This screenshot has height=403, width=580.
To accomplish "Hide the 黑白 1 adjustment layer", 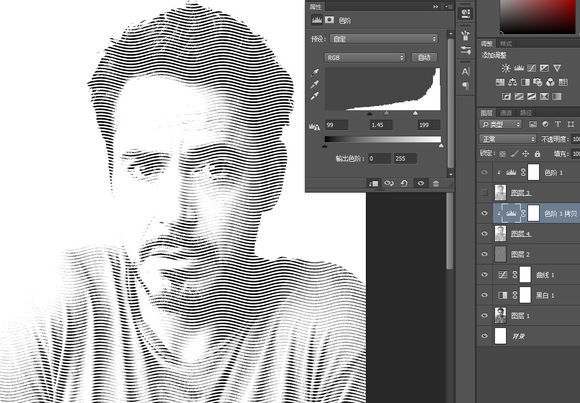I will tap(485, 295).
